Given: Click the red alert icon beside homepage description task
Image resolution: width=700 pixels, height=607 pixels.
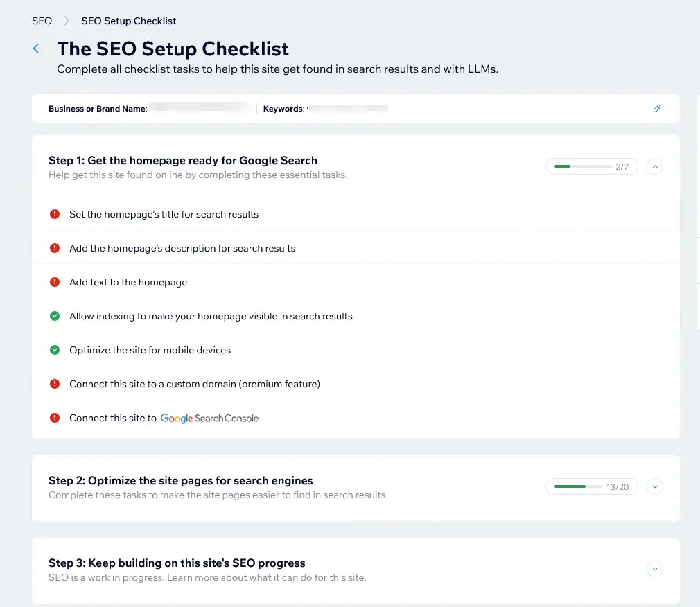Looking at the screenshot, I should [54, 247].
